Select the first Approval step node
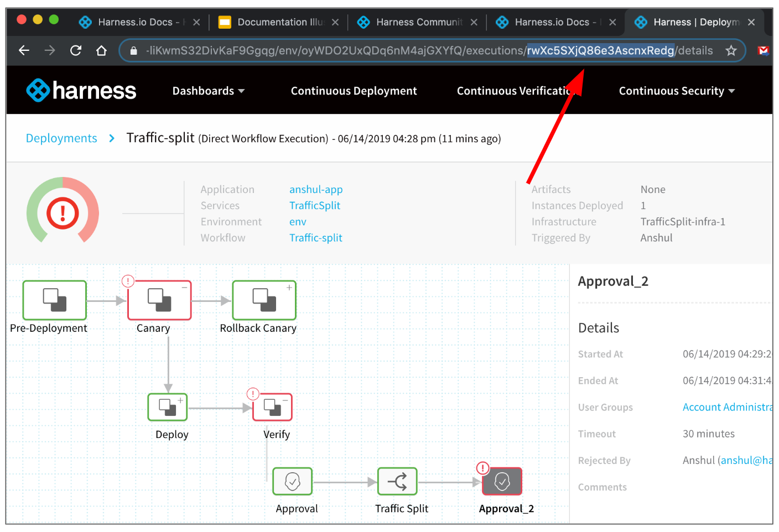This screenshot has width=779, height=532. click(292, 481)
